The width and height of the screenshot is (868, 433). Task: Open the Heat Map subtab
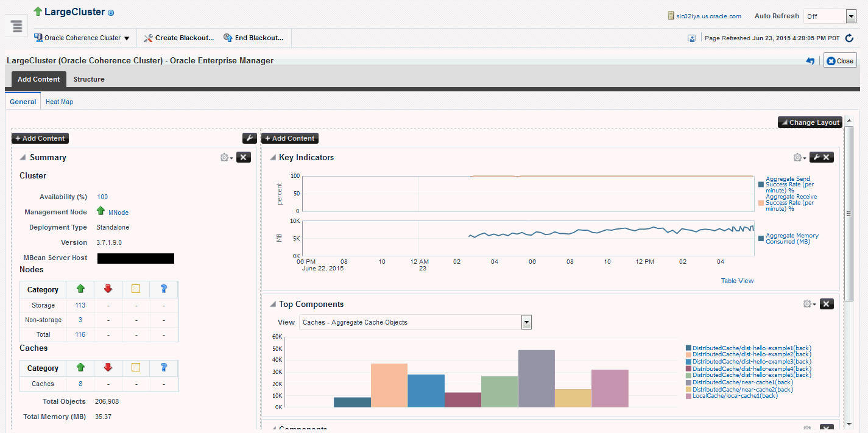coord(58,102)
